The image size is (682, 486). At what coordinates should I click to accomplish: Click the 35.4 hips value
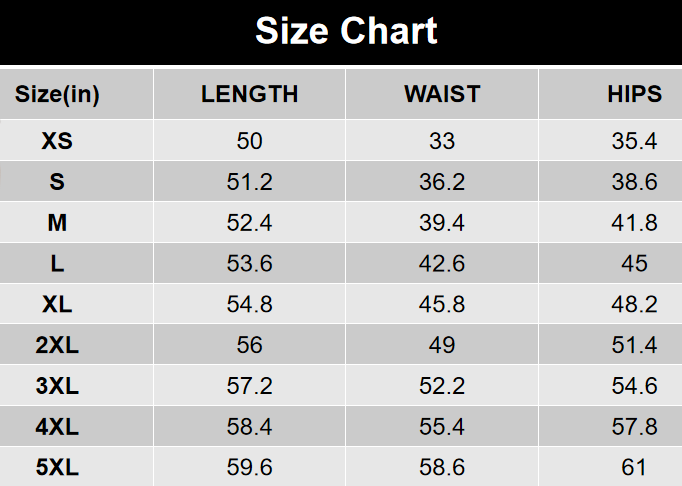(x=634, y=141)
